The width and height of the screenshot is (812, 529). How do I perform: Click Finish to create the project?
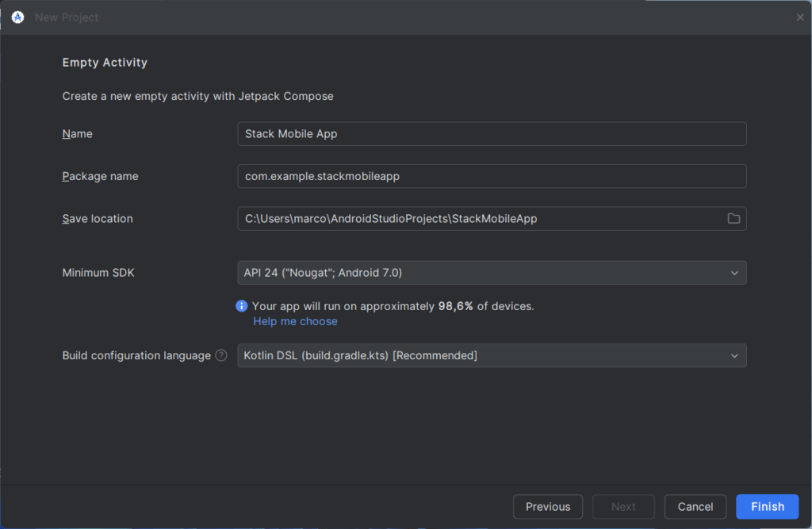767,506
